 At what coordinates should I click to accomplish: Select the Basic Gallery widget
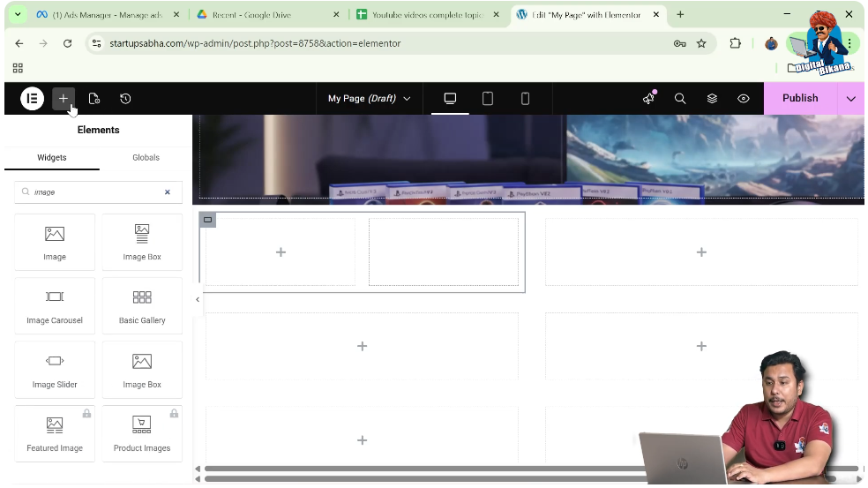142,305
